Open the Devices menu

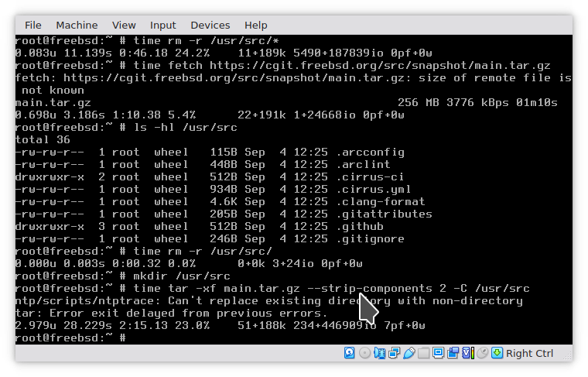pyautogui.click(x=210, y=26)
